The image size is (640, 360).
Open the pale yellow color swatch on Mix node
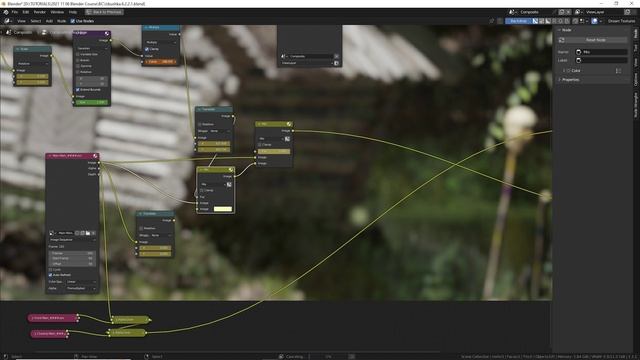223,209
